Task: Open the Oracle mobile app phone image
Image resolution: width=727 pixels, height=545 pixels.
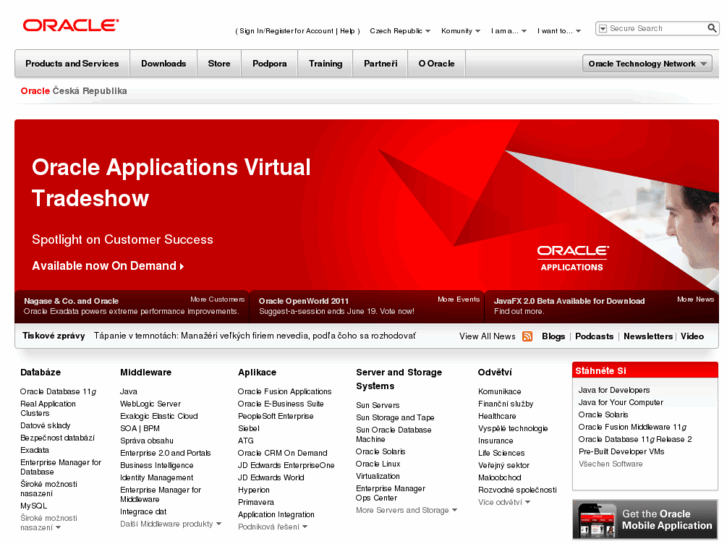Action: (596, 519)
